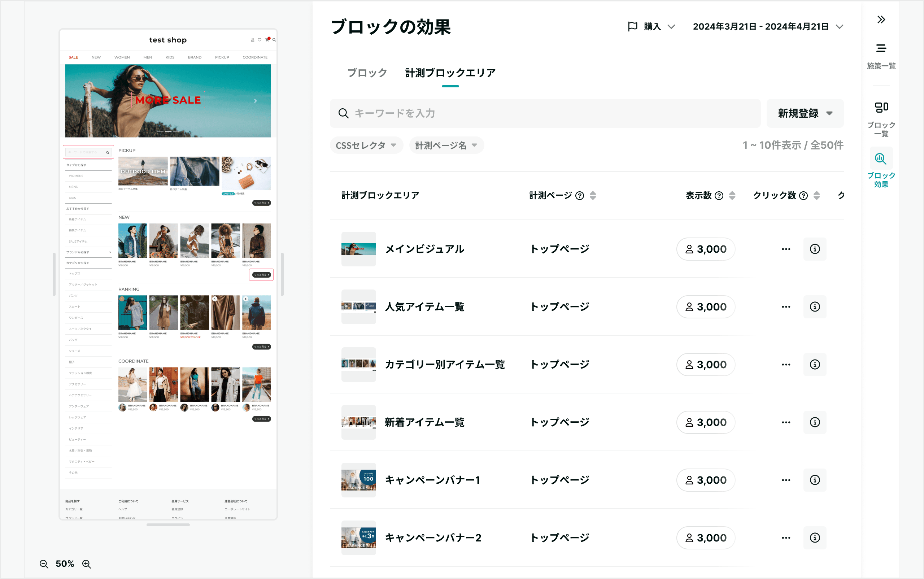Click the info icon for 人気アイテム一覧
Viewport: 924px width, 579px height.
point(815,307)
